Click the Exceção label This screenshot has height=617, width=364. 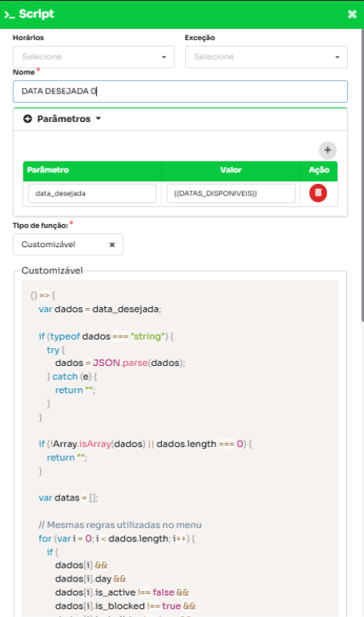pyautogui.click(x=200, y=38)
